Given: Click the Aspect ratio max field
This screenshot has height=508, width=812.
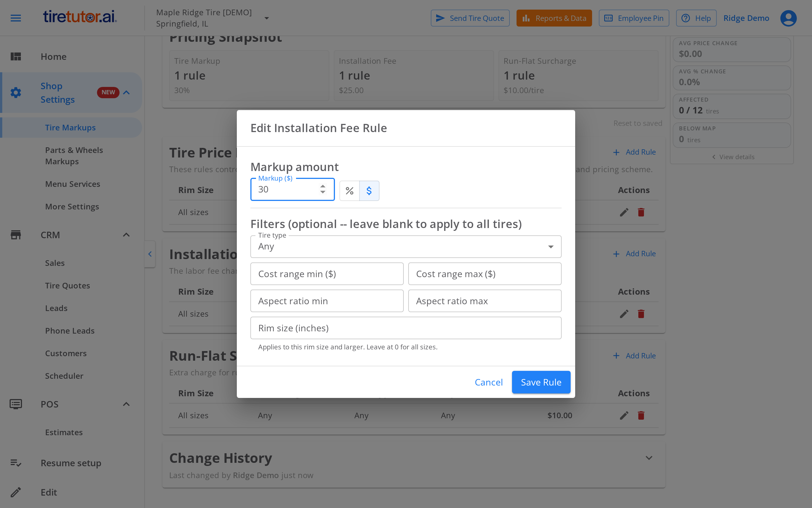Looking at the screenshot, I should (484, 301).
